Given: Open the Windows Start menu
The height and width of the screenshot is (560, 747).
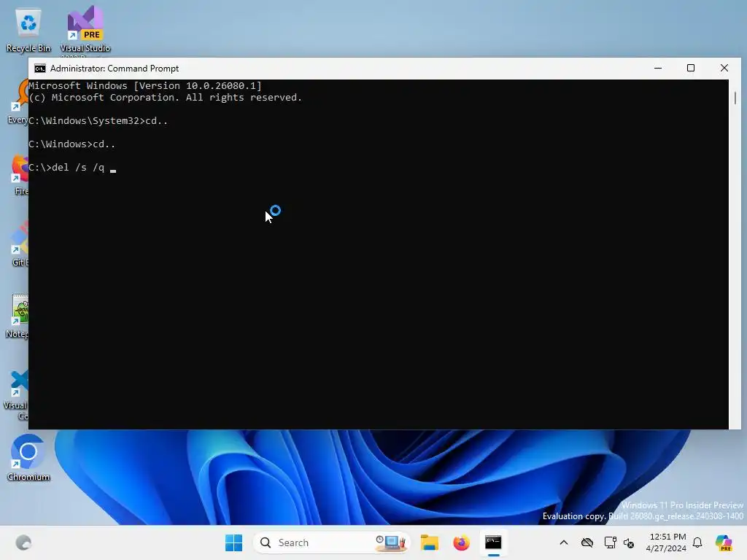Looking at the screenshot, I should (233, 542).
